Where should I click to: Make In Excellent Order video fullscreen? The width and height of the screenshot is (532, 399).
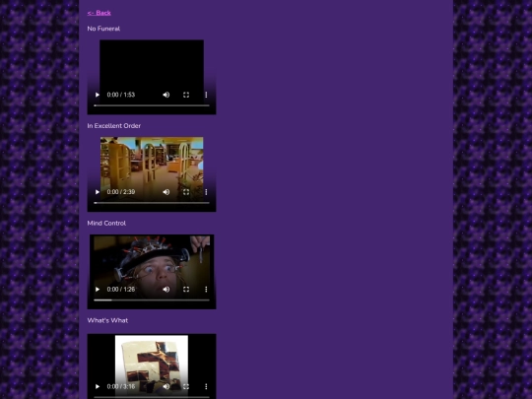coord(186,192)
